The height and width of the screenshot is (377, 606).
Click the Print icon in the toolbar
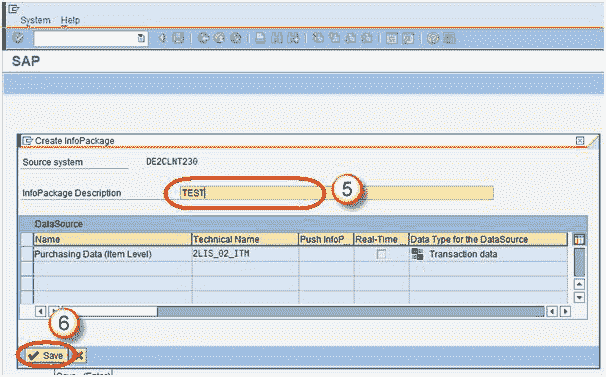260,38
